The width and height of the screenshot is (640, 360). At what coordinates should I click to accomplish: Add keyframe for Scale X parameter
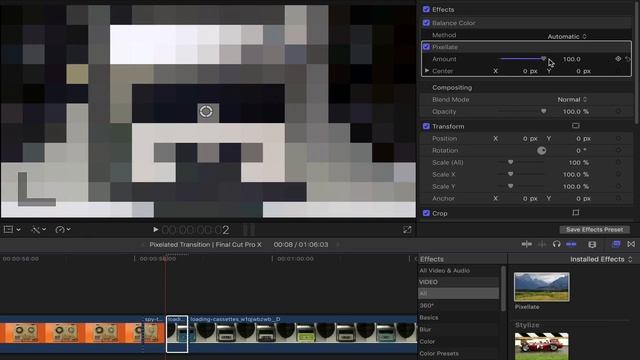[619, 174]
